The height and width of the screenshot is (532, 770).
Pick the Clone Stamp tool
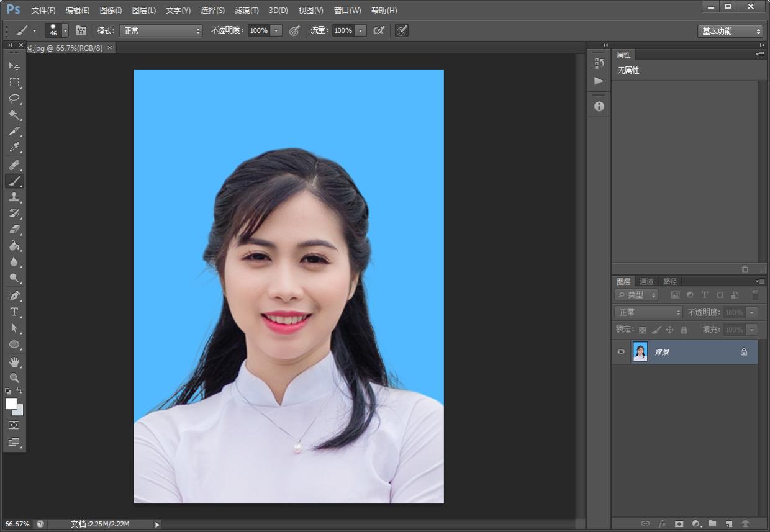pos(14,197)
